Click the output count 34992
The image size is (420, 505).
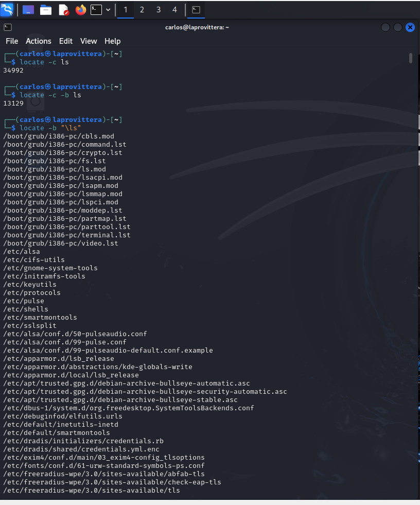click(x=13, y=70)
